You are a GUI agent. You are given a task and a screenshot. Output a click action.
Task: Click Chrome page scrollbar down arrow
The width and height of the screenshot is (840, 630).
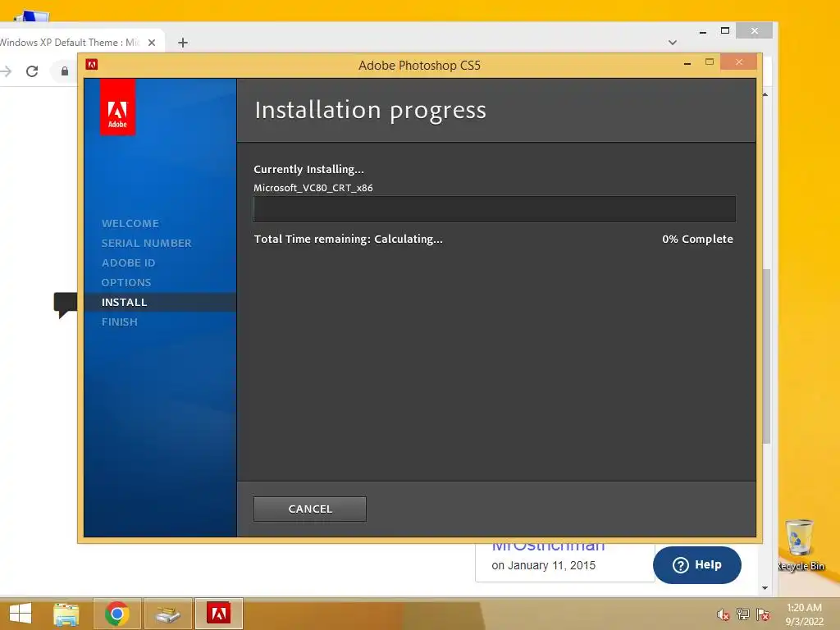tap(765, 587)
